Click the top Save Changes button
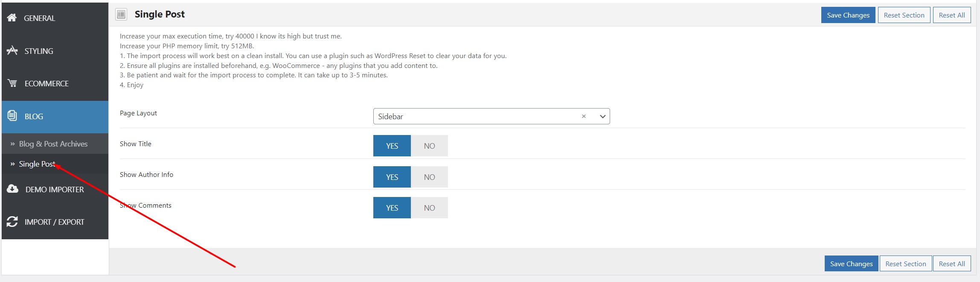This screenshot has width=980, height=282. (x=848, y=15)
